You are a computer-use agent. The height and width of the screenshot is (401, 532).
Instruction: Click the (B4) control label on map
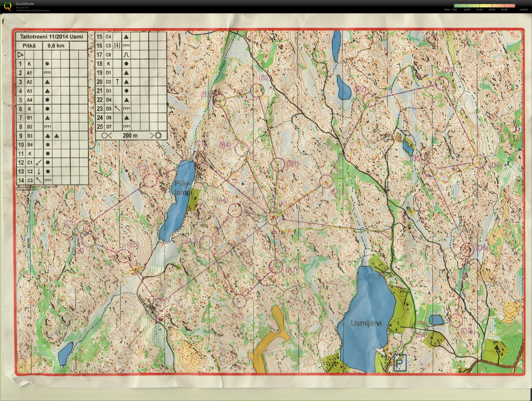pyautogui.click(x=225, y=145)
